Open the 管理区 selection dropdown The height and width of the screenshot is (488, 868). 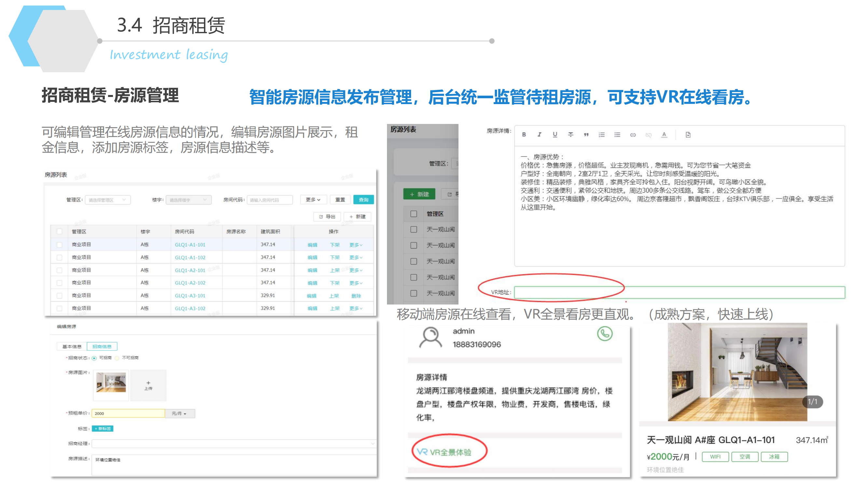tap(107, 200)
